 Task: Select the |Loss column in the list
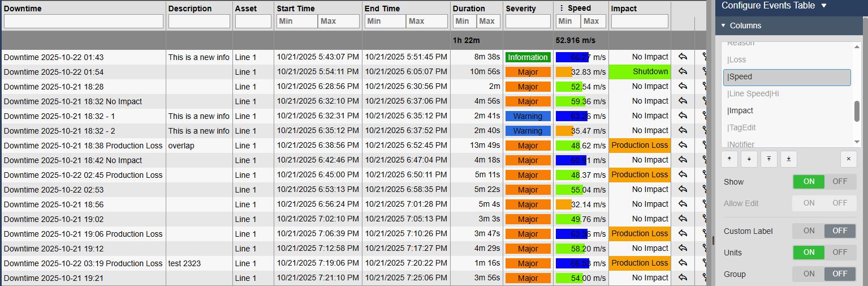pos(787,59)
